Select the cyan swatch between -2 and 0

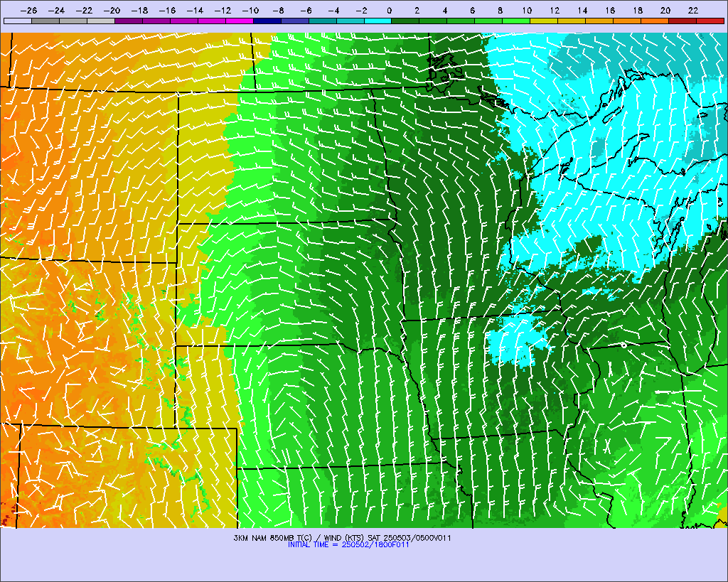click(378, 21)
